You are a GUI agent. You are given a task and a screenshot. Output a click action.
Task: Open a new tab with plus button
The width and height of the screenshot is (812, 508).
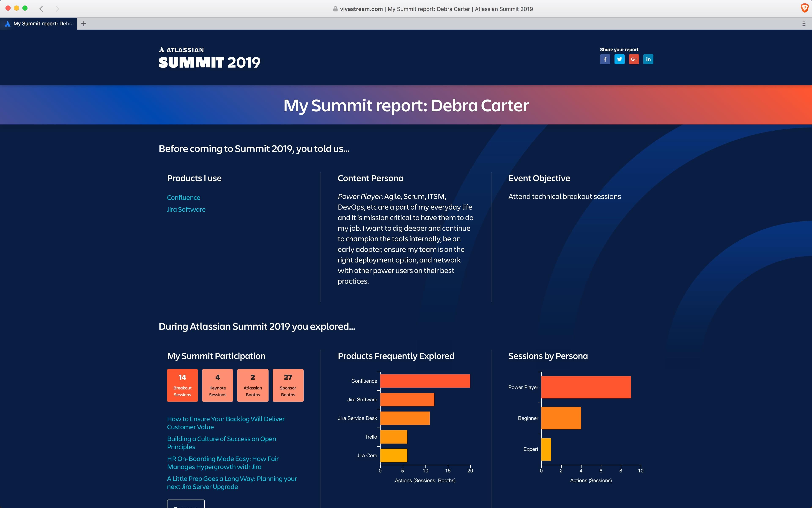point(84,23)
